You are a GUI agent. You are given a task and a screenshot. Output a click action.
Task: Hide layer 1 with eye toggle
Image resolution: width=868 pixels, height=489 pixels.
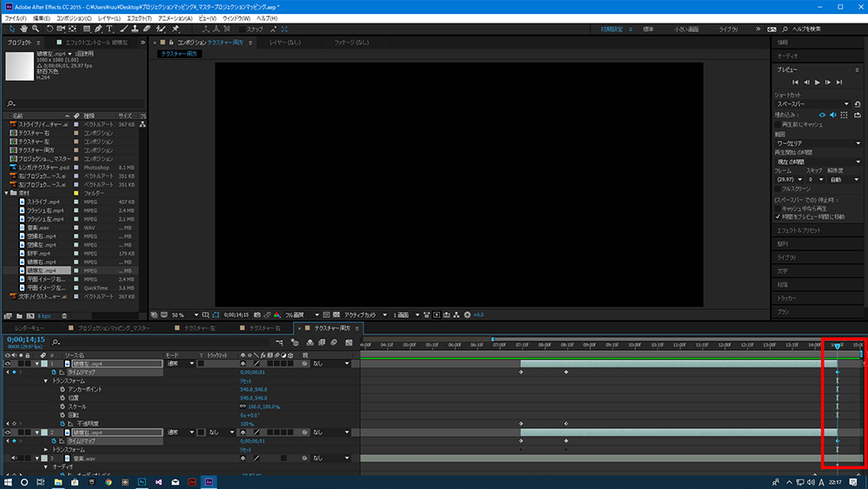9,364
